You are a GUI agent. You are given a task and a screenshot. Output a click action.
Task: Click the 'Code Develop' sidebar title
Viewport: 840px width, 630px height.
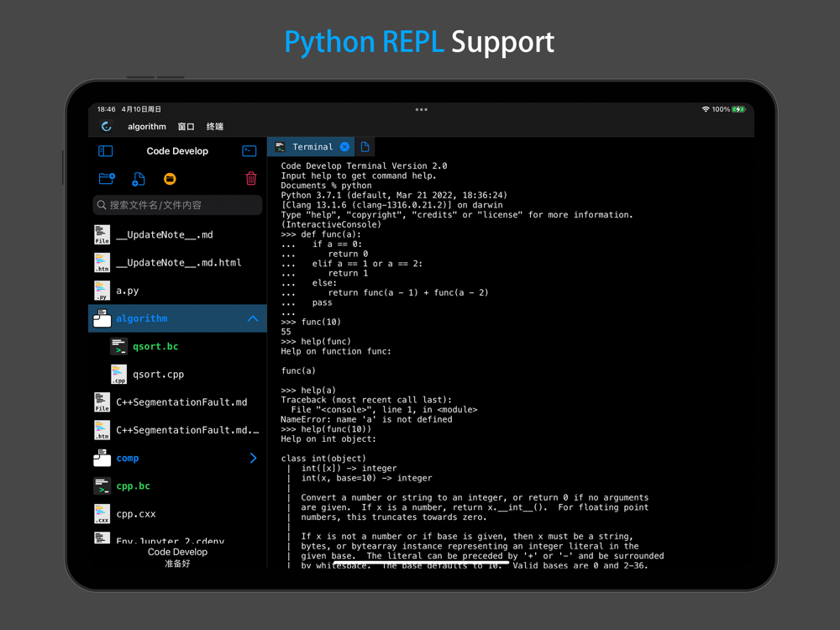coord(177,151)
